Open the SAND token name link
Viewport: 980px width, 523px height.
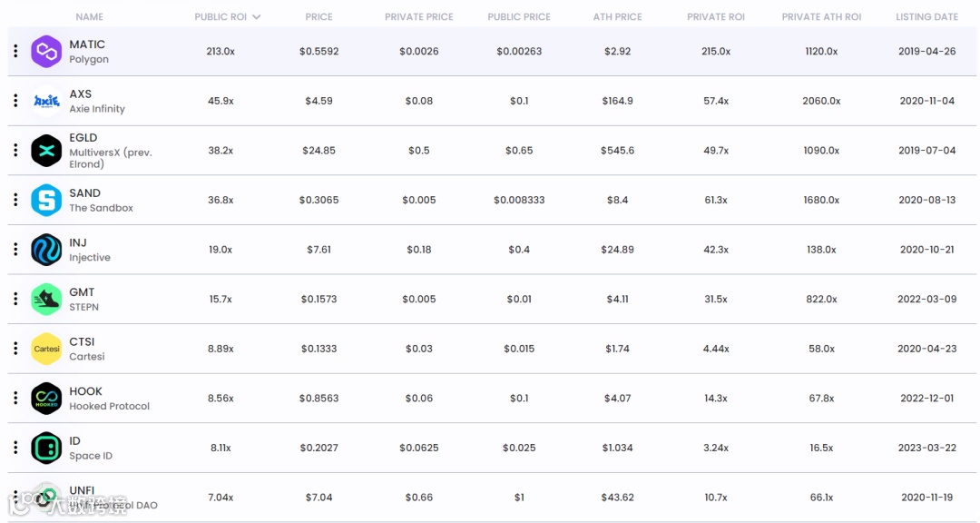pyautogui.click(x=85, y=192)
